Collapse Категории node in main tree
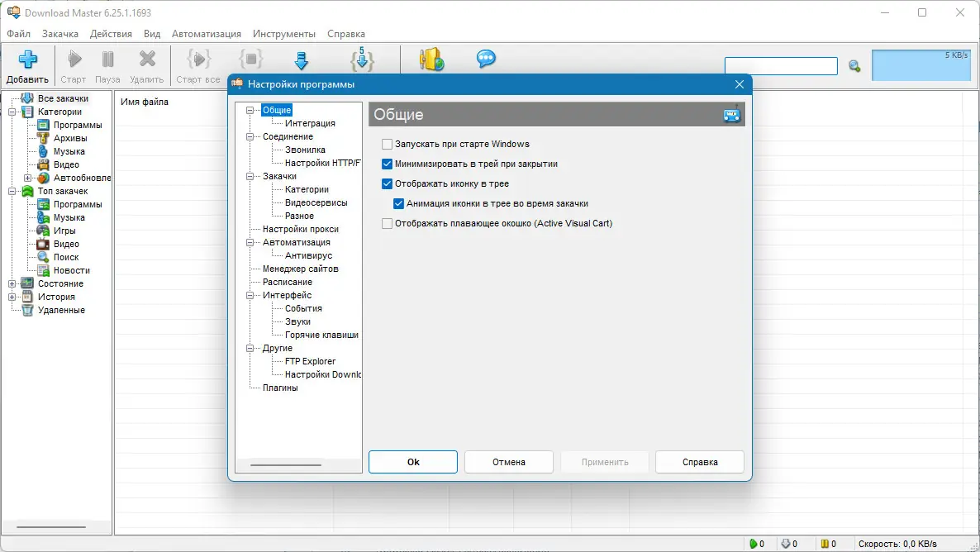 click(x=12, y=112)
